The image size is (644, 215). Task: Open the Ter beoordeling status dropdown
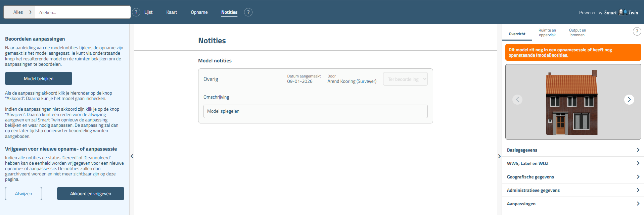[x=405, y=79]
